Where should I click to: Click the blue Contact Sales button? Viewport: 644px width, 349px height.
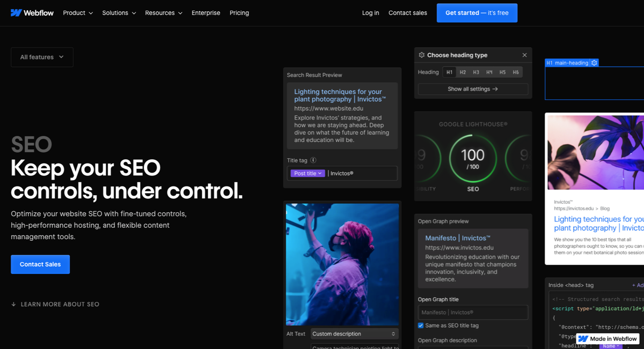pos(40,264)
